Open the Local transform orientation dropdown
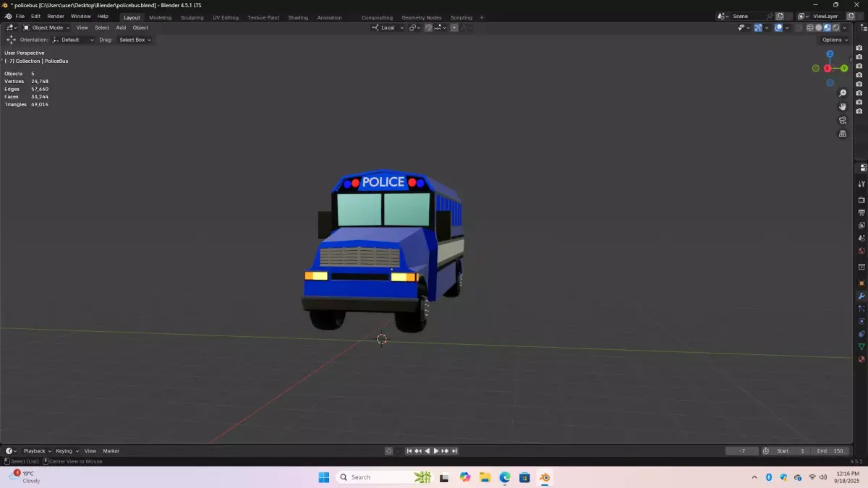 point(388,27)
